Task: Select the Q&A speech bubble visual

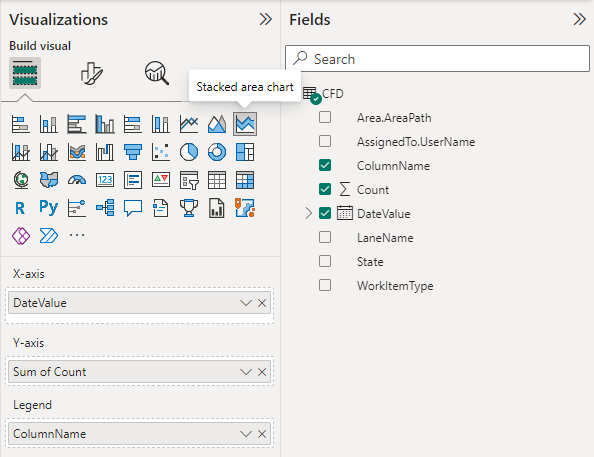Action: pyautogui.click(x=133, y=208)
